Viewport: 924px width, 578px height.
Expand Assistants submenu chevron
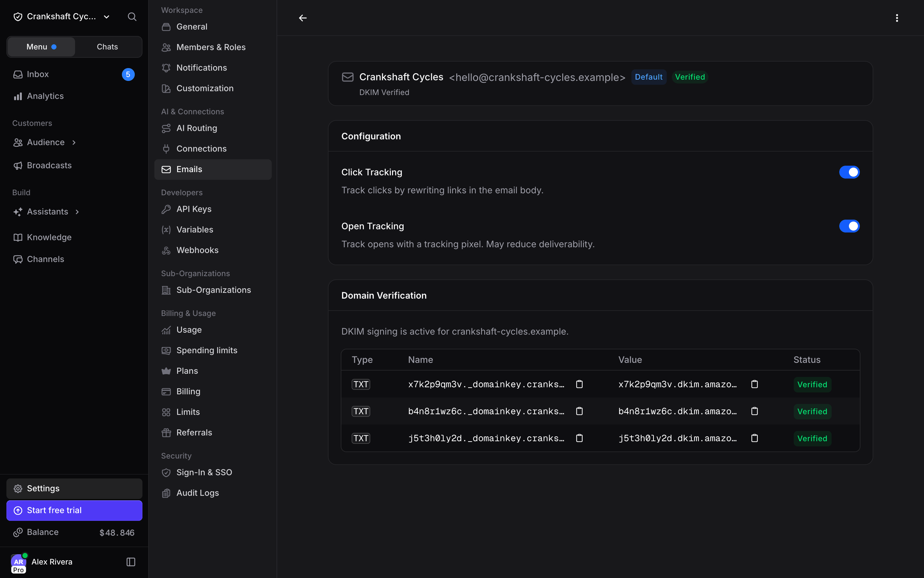click(77, 212)
